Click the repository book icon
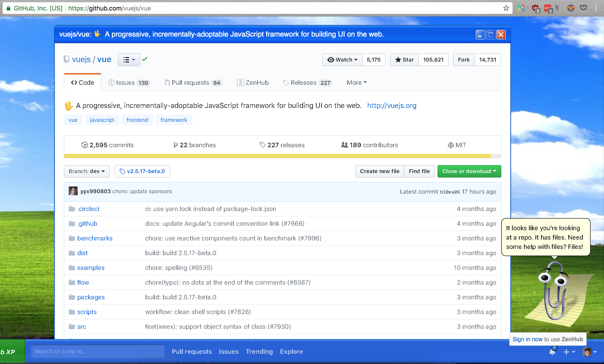 click(66, 59)
